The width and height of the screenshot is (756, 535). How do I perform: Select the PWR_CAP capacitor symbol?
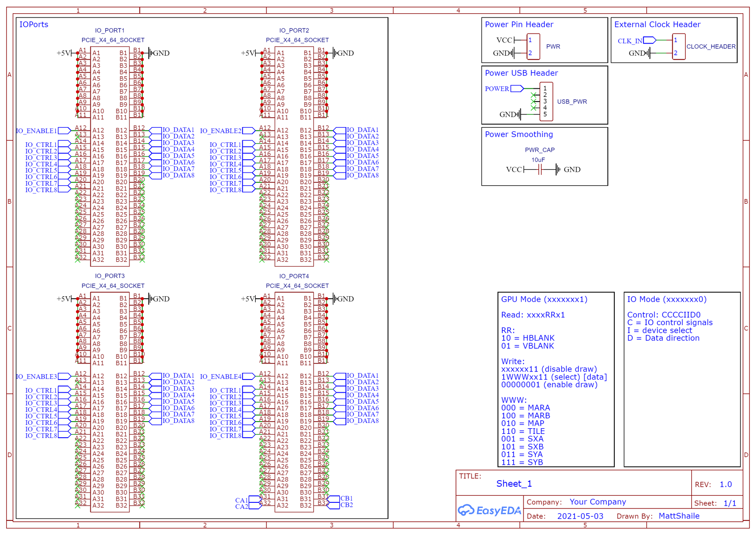pyautogui.click(x=540, y=169)
